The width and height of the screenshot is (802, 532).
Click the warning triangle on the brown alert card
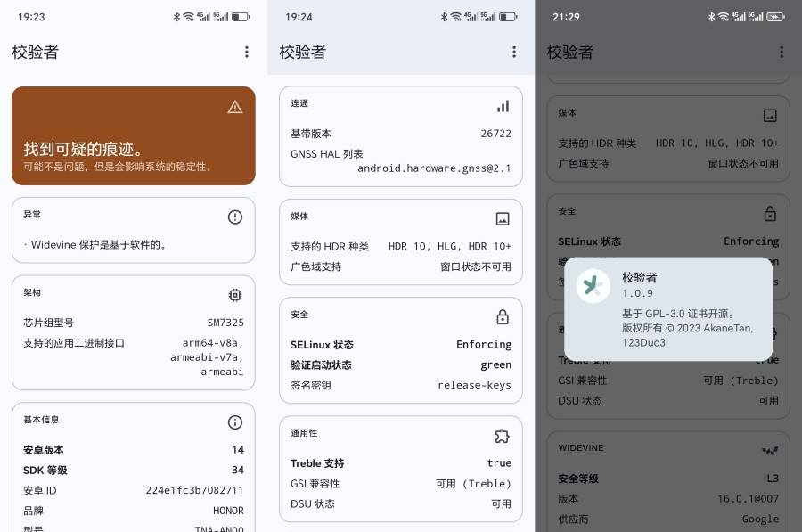click(234, 107)
